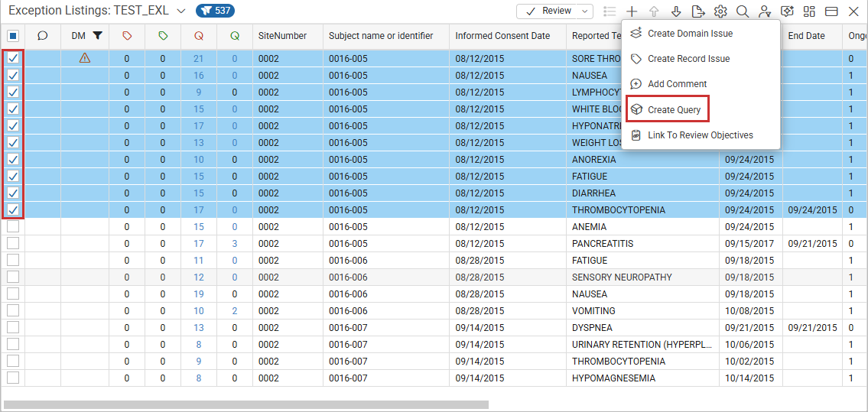
Task: Open the 16 query count link
Action: 199,75
